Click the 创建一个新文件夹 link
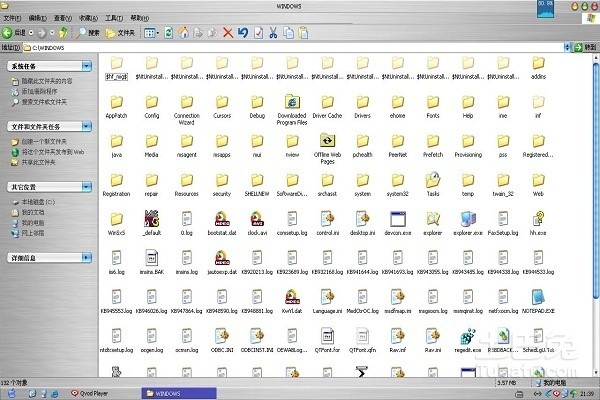 pyautogui.click(x=44, y=142)
